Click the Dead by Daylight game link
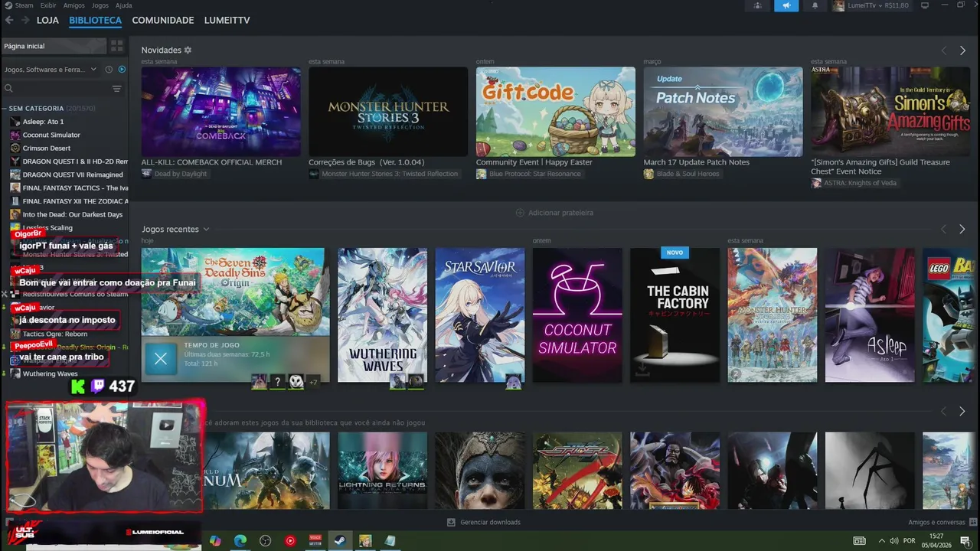Screen dimensions: 980x551 tap(181, 174)
